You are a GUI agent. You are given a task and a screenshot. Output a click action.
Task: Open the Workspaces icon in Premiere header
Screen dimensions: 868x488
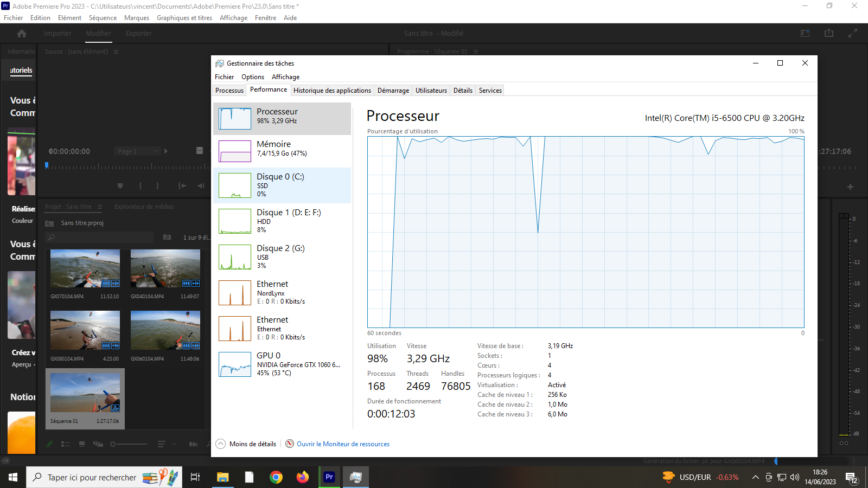(x=805, y=33)
